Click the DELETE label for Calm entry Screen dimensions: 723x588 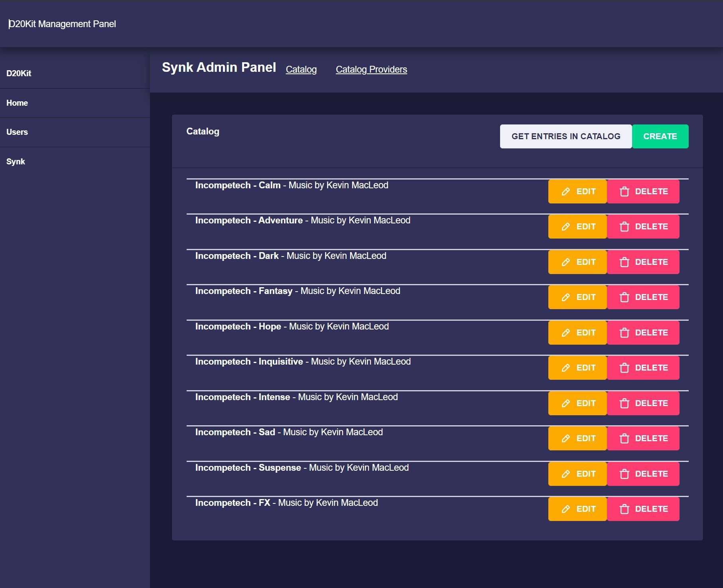651,191
